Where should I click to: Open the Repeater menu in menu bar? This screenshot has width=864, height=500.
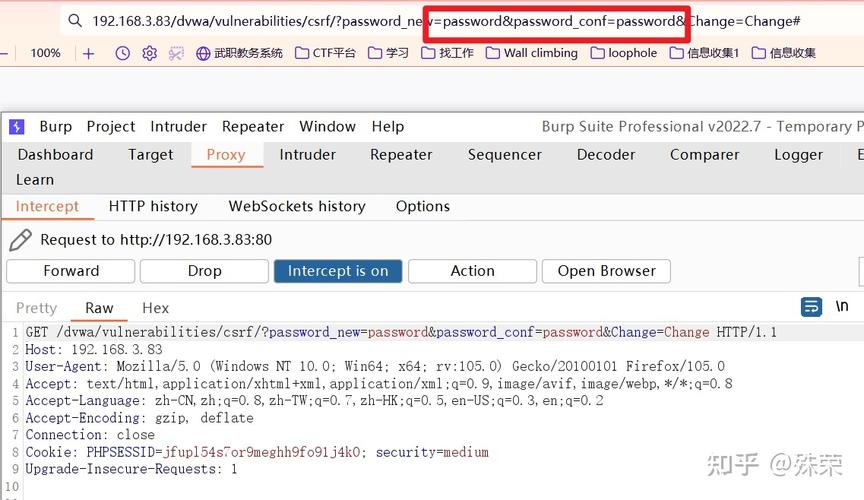253,127
